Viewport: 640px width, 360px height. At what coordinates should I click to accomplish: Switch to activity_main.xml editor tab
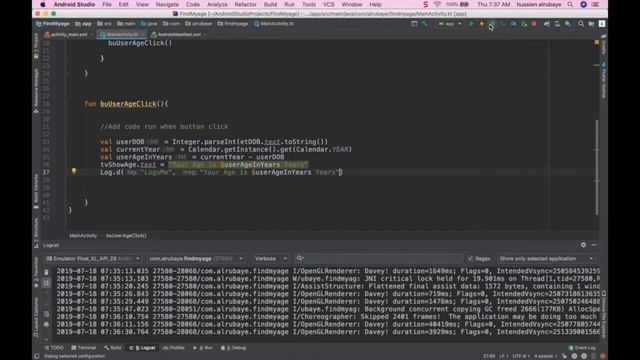(68, 35)
